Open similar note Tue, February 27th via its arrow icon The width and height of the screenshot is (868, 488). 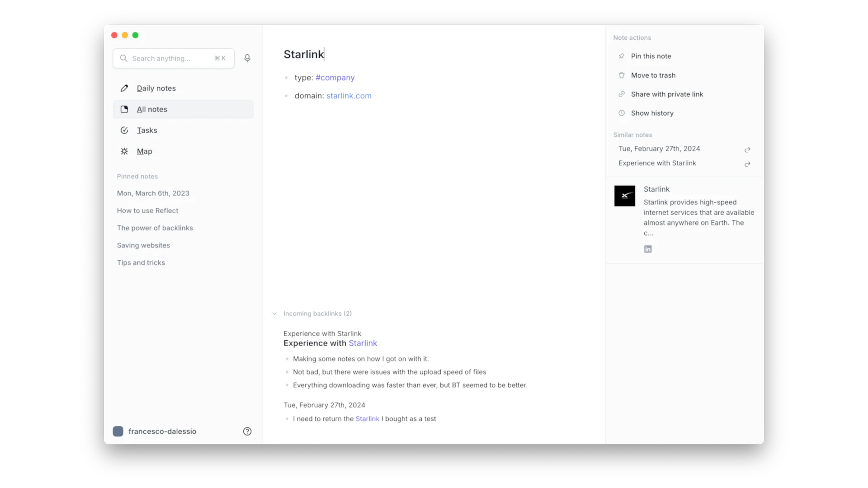[x=747, y=150]
